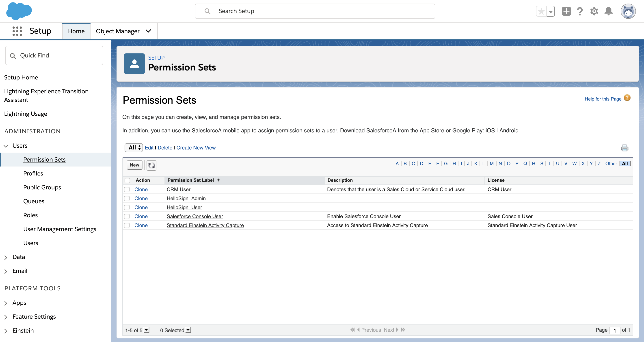Open the help question mark icon
This screenshot has width=644, height=342.
coord(580,11)
